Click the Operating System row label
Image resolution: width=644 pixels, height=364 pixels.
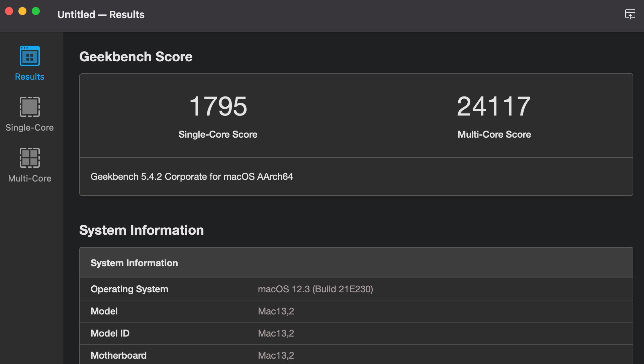pos(129,289)
